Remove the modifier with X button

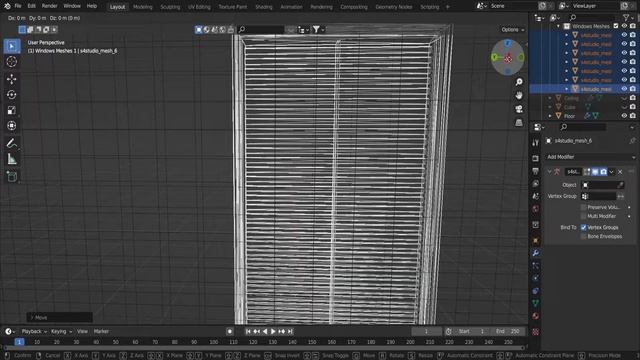(620, 172)
